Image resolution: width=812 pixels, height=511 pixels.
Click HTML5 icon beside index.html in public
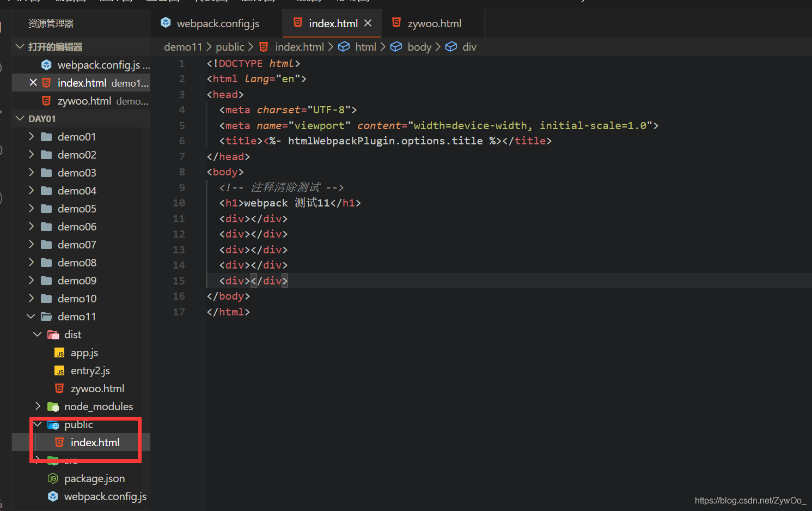click(x=60, y=442)
